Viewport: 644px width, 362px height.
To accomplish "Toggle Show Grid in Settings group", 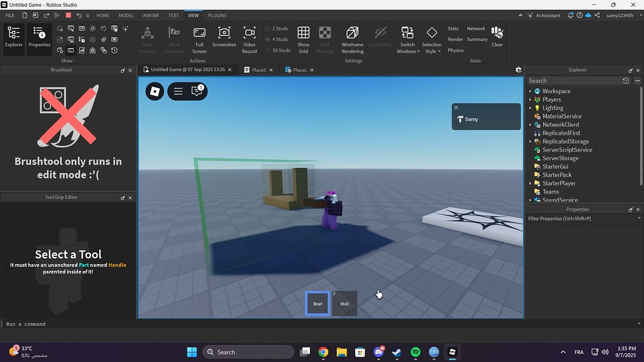I will point(303,38).
